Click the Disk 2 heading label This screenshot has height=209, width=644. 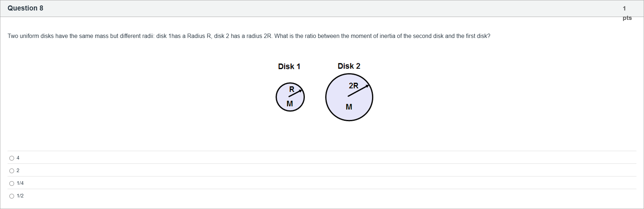click(349, 66)
